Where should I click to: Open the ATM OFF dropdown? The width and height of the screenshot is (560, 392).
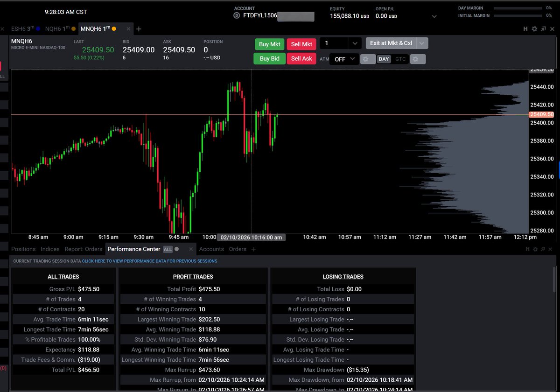(344, 59)
